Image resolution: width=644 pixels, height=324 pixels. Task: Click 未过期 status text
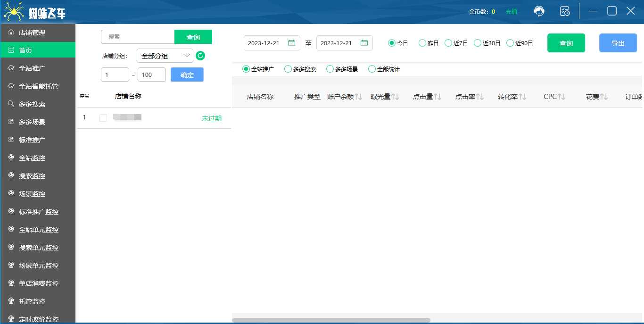(x=212, y=118)
